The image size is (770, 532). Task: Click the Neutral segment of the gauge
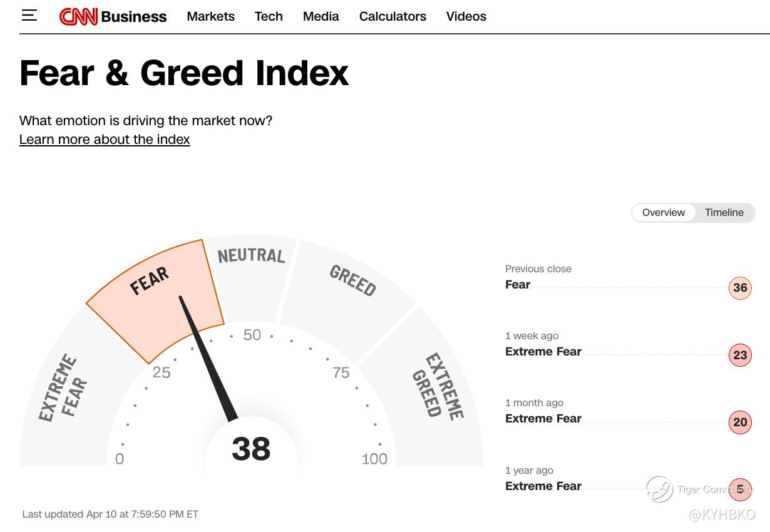coord(251,275)
